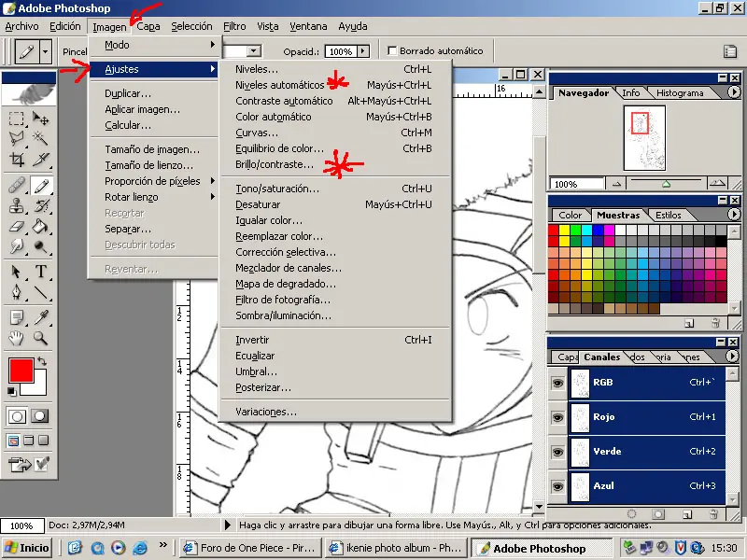The height and width of the screenshot is (560, 747).
Task: Load channel as selection button
Action: (632, 514)
